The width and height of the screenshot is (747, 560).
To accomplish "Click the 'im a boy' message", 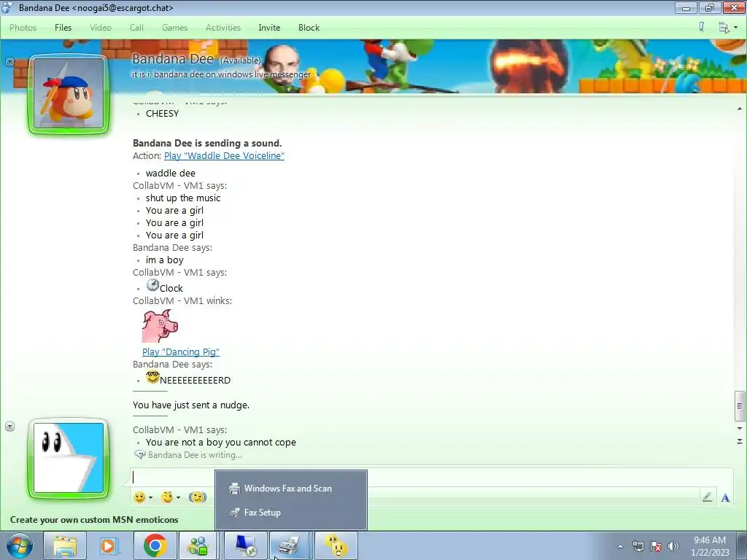I will 164,260.
